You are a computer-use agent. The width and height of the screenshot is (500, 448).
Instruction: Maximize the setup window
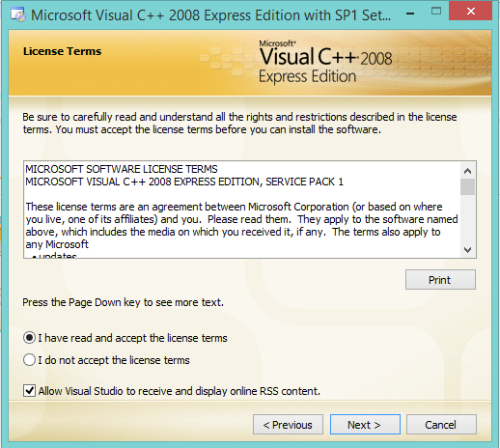tap(436, 12)
